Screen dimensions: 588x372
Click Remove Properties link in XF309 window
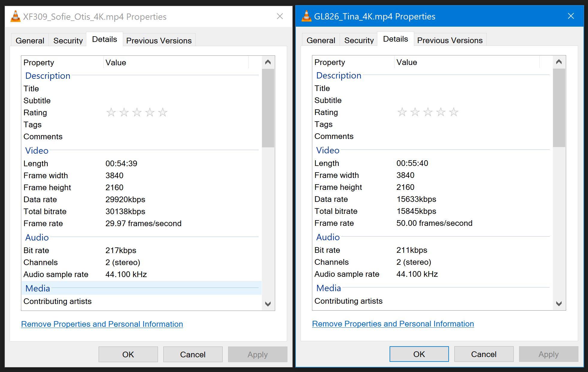(102, 324)
